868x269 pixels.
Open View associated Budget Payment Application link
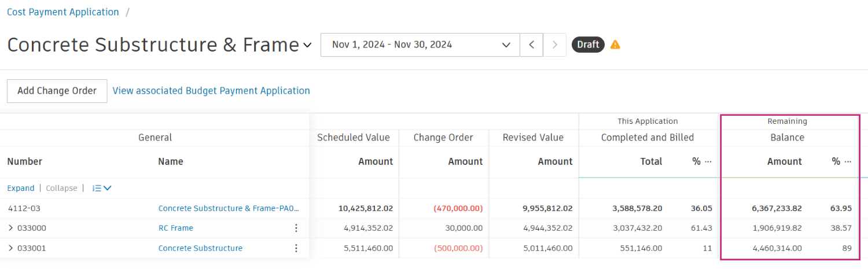[x=211, y=91]
